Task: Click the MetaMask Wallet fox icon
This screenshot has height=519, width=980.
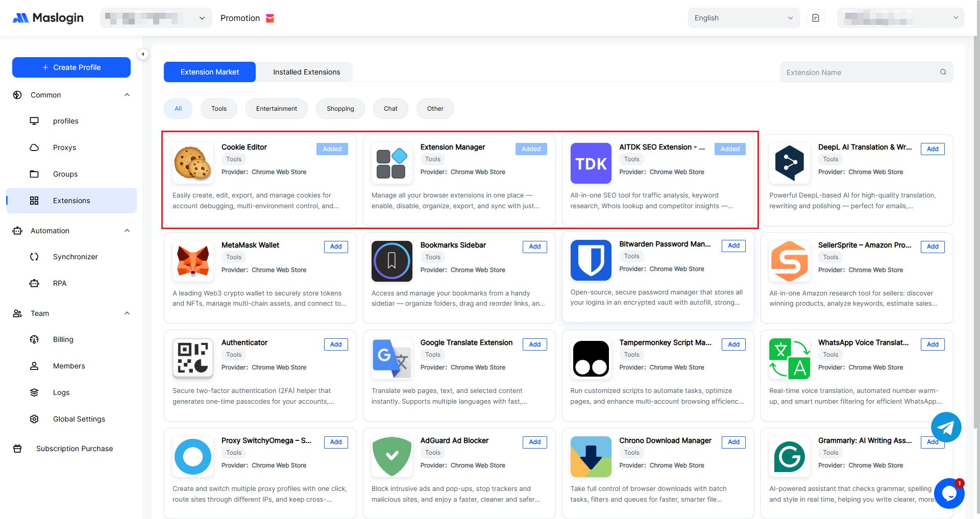Action: [x=192, y=261]
